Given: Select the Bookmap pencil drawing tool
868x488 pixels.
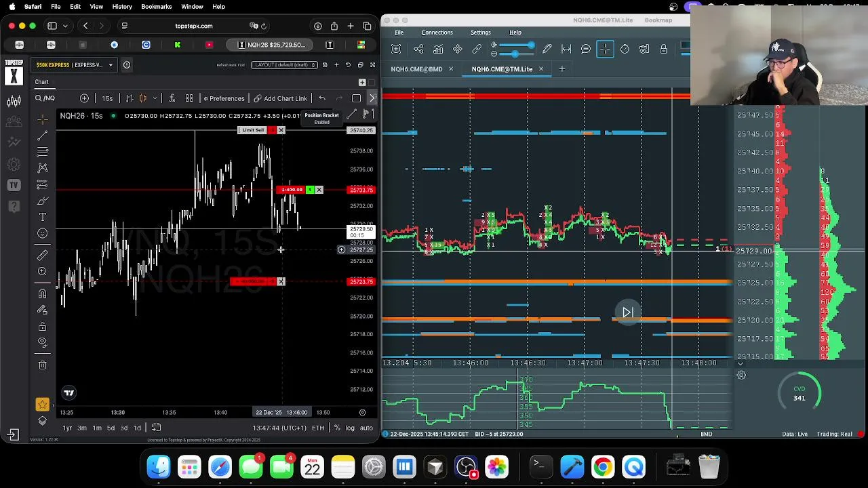Looking at the screenshot, I should coord(547,49).
